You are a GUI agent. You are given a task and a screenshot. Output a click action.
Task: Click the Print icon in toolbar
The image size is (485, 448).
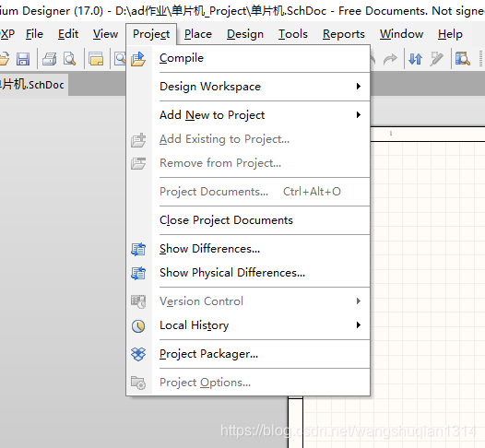(x=50, y=59)
